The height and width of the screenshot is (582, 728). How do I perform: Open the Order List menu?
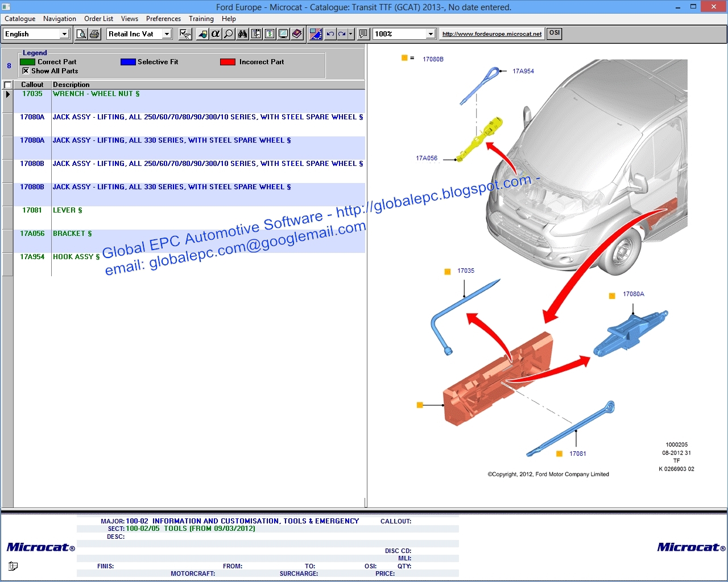point(98,18)
